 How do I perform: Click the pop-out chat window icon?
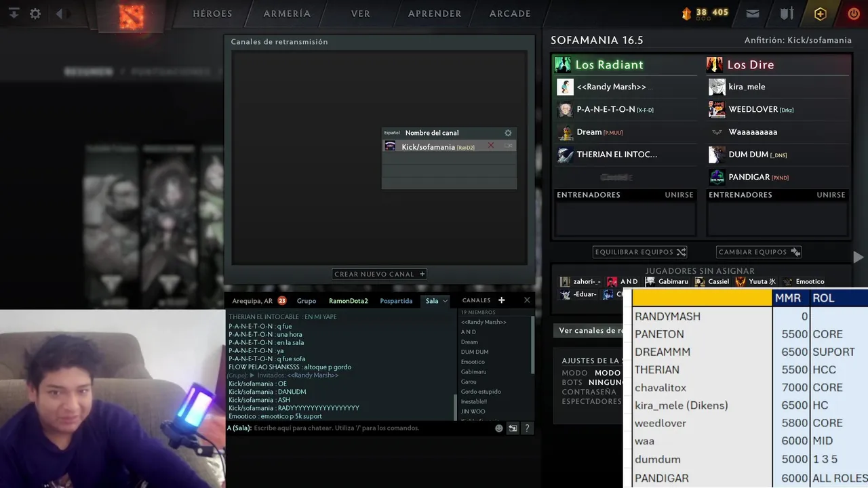click(x=513, y=428)
